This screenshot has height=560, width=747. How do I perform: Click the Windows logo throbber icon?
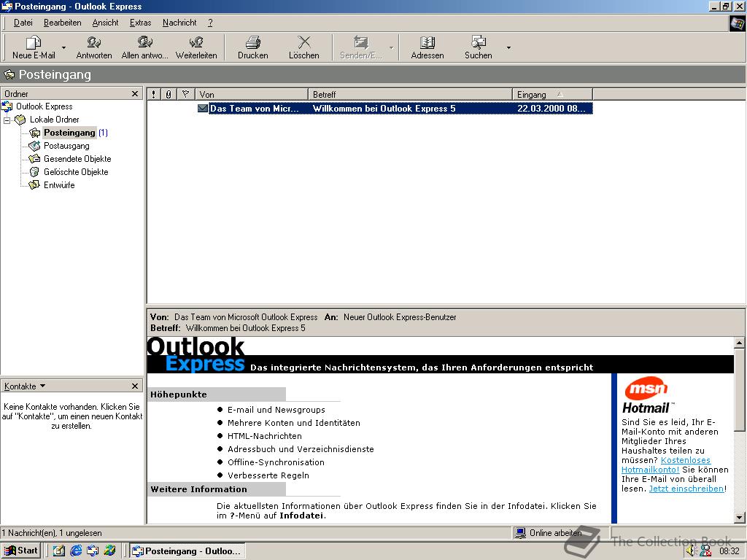tap(738, 23)
